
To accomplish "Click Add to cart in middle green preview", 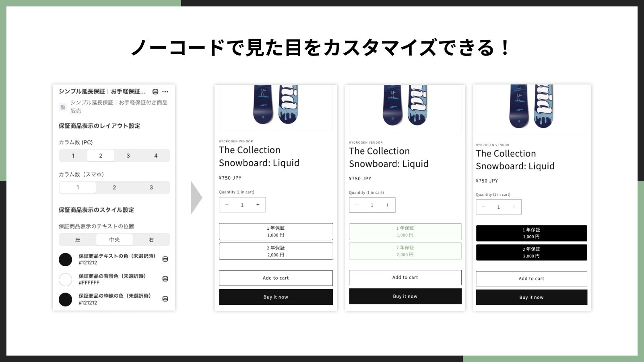I will pyautogui.click(x=405, y=278).
